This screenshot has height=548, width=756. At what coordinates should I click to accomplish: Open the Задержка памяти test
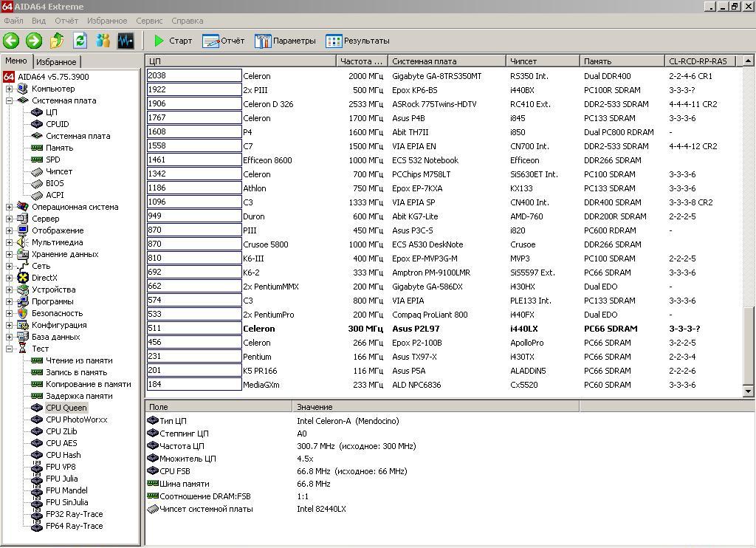pyautogui.click(x=79, y=396)
